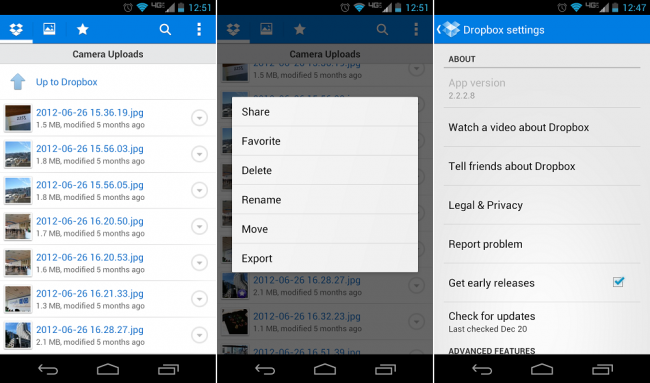Tap the Up to Dropbox arrow icon
650x383 pixels.
click(x=18, y=82)
